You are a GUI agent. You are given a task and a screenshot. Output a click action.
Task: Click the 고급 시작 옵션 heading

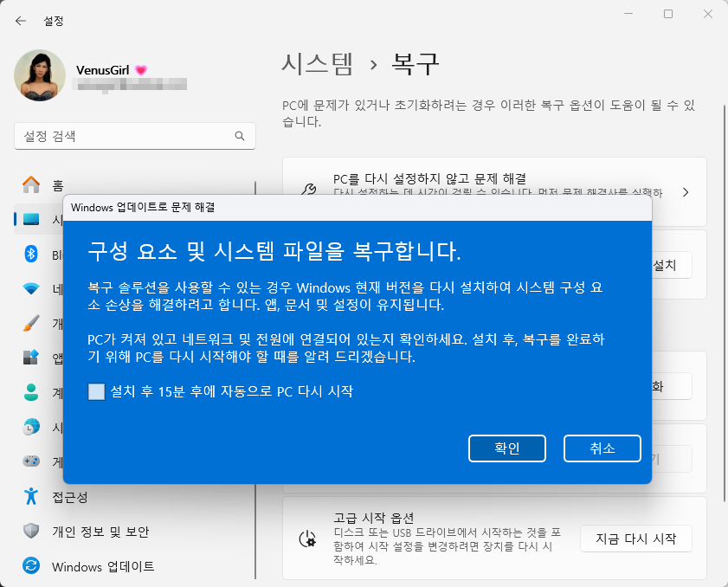click(373, 518)
